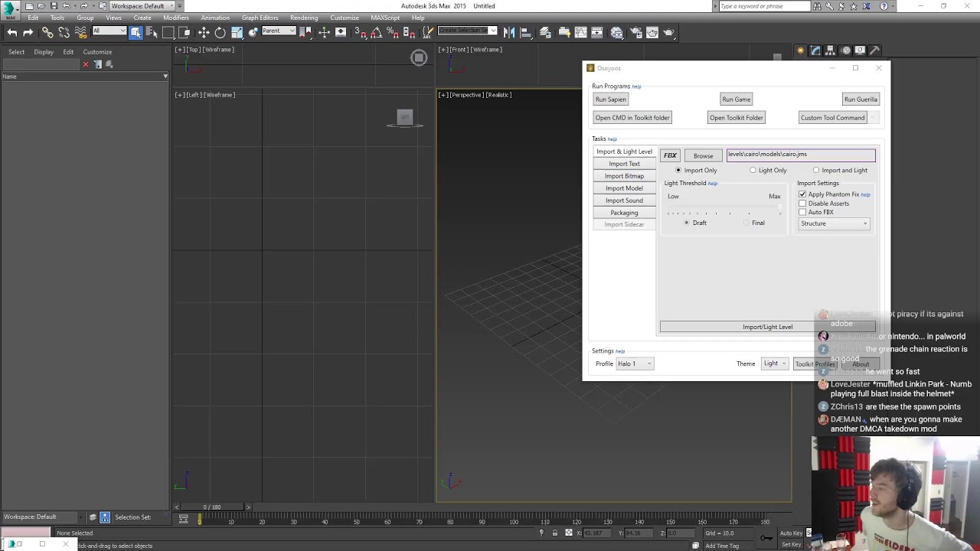Open the Workspace Default dropdown in title bar
Screen dimensions: 980x551
pyautogui.click(x=142, y=6)
